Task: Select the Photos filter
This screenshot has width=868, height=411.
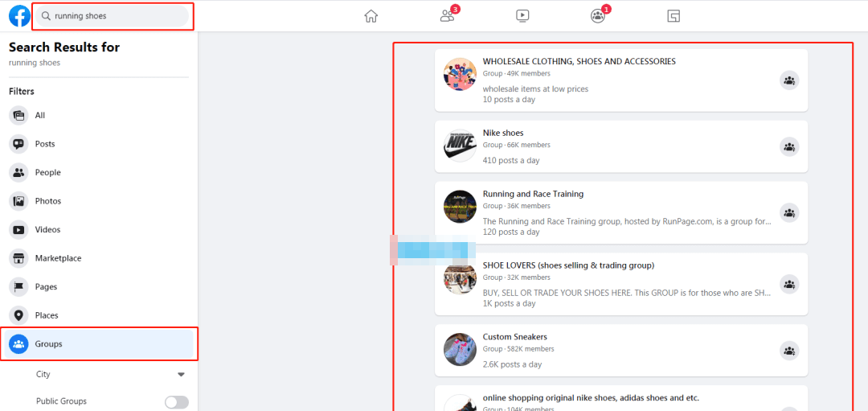Action: [x=99, y=201]
